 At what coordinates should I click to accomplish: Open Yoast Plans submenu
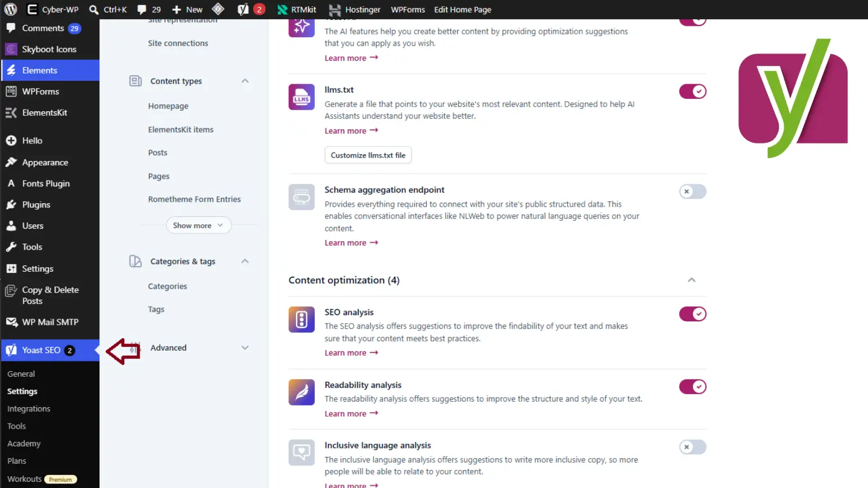[x=16, y=461]
